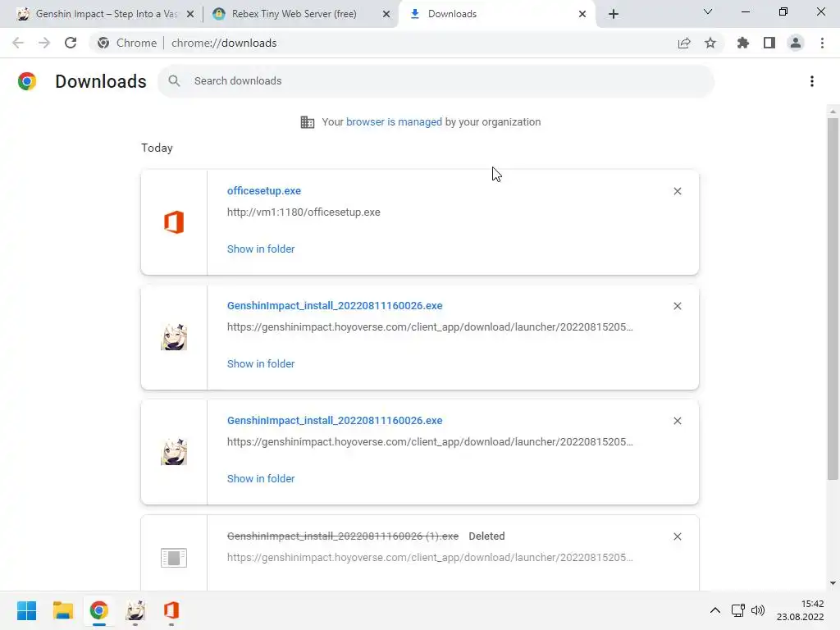
Task: Click the organization building icon
Action: (308, 122)
